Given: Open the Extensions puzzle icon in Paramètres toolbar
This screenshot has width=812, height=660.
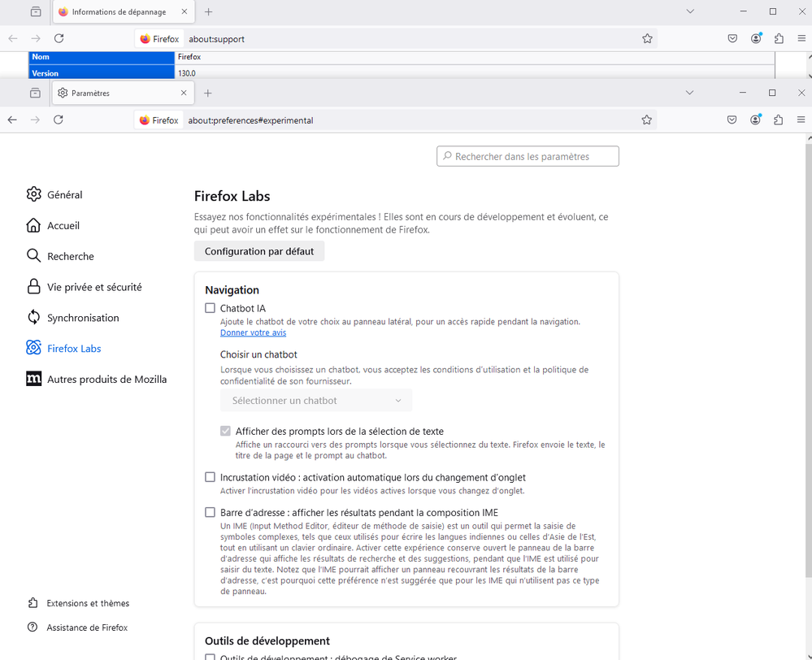Looking at the screenshot, I should pyautogui.click(x=778, y=119).
